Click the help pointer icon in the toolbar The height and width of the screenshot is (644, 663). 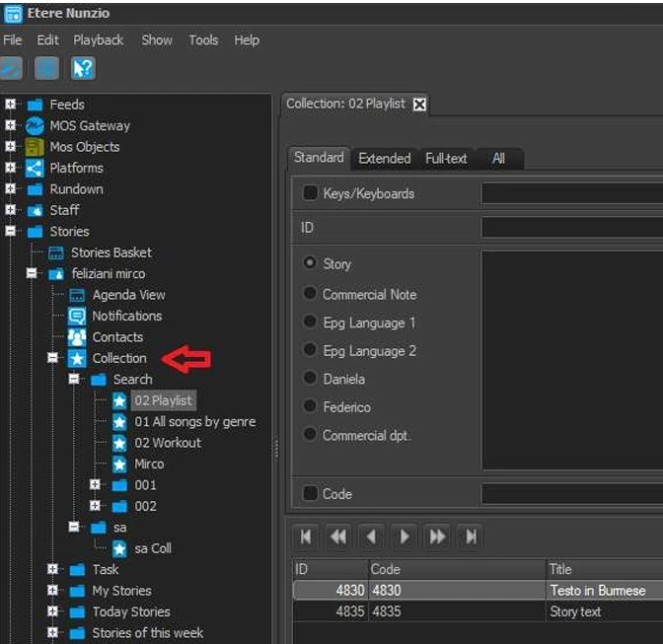pyautogui.click(x=84, y=68)
